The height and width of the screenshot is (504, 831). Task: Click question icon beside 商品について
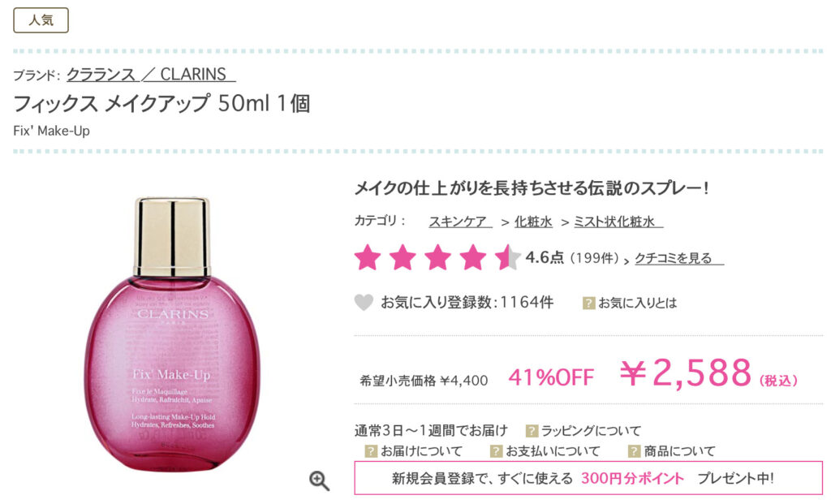pyautogui.click(x=634, y=451)
